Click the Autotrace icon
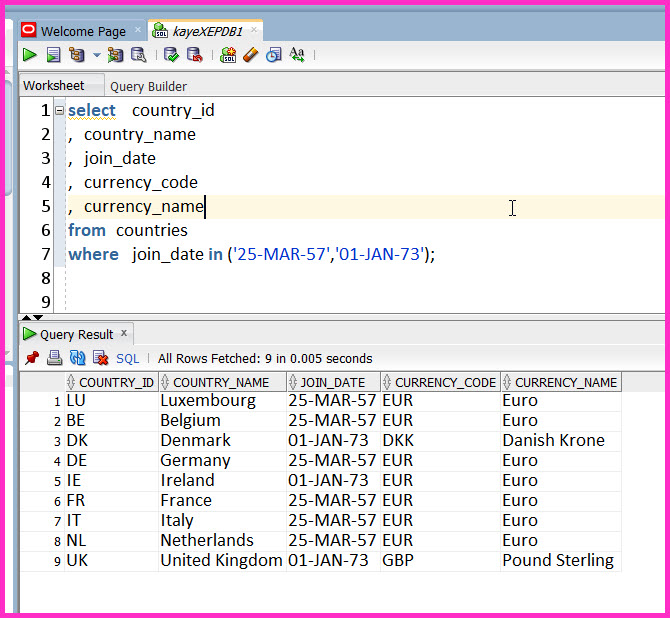 115,55
